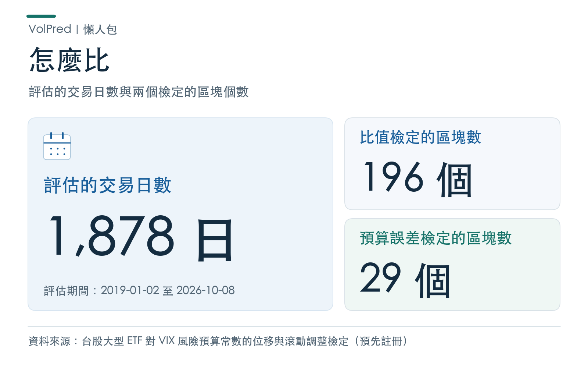The height and width of the screenshot is (368, 588).
Task: Select the '1,878 日' value
Action: 141,238
